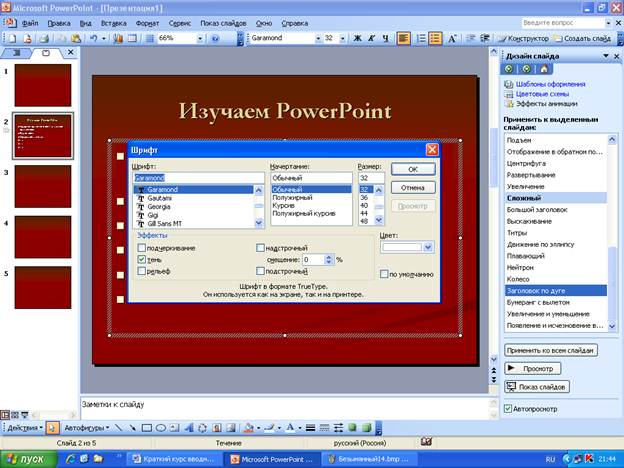The width and height of the screenshot is (624, 468).
Task: Click the fill color dropdown arrow
Action: [x=258, y=428]
